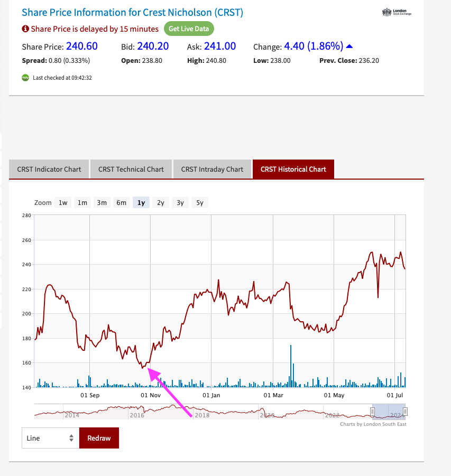The image size is (451, 476).
Task: Click the shaded navigator selection window
Action: [389, 412]
